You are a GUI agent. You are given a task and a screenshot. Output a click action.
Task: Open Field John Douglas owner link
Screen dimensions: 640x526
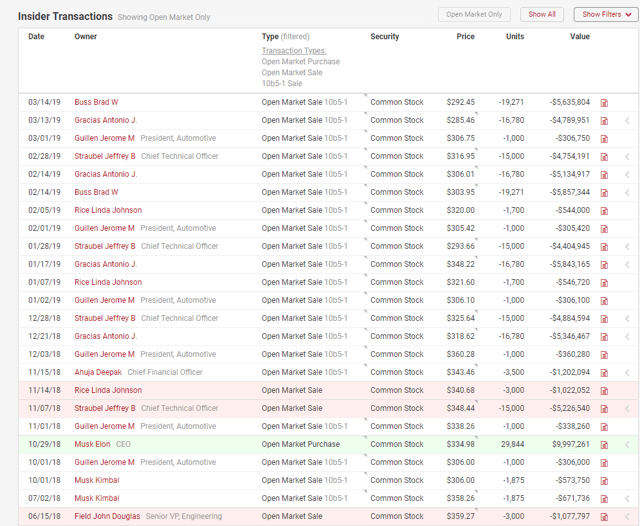pyautogui.click(x=107, y=516)
